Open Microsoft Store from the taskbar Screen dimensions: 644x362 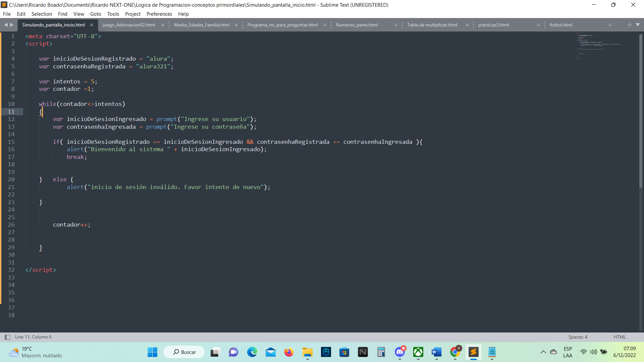[344, 352]
